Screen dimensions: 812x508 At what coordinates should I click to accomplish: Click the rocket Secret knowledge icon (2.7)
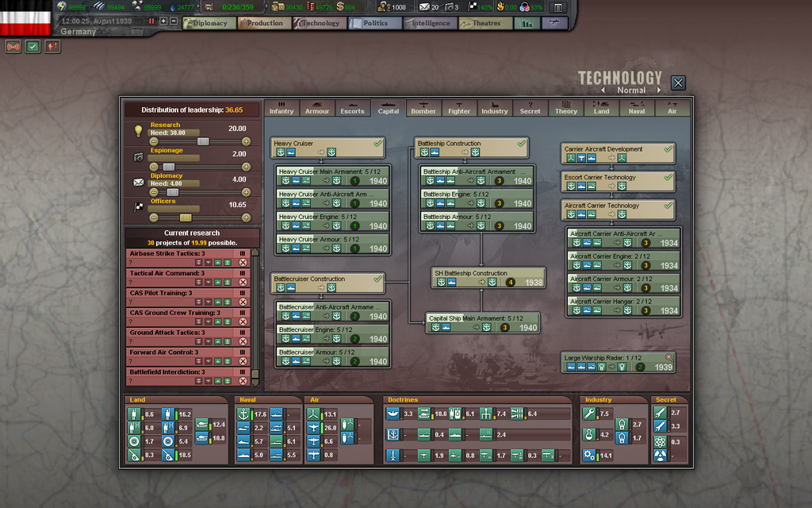[x=660, y=413]
